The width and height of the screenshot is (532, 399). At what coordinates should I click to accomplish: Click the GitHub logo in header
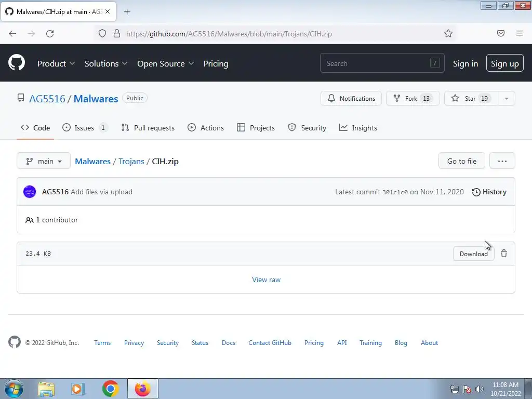pos(17,63)
